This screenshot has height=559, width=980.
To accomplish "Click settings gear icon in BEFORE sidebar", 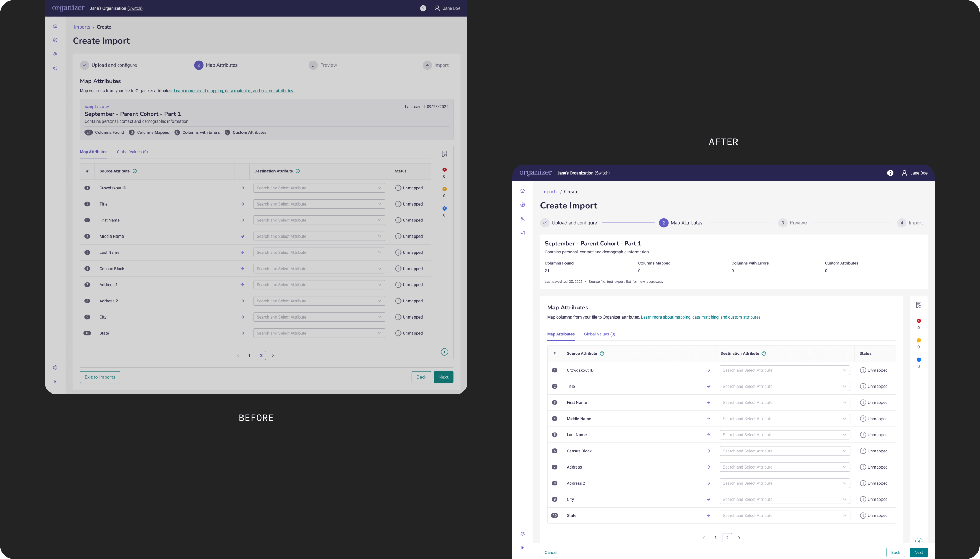I will click(x=55, y=368).
